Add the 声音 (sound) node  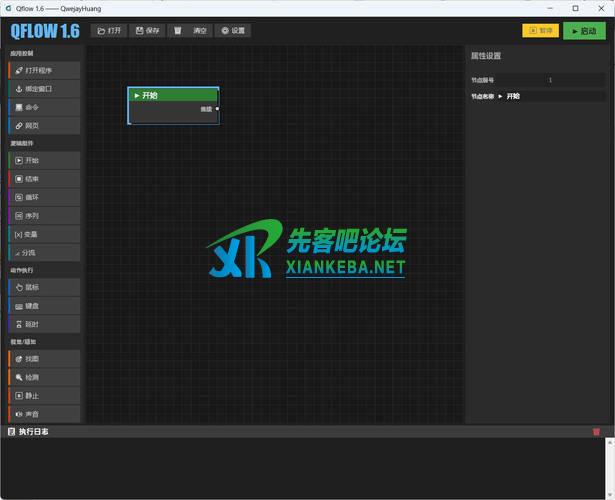[x=44, y=413]
